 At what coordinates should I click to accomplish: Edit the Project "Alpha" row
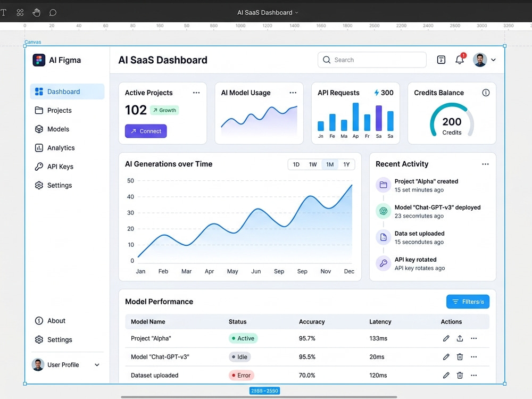coord(446,338)
